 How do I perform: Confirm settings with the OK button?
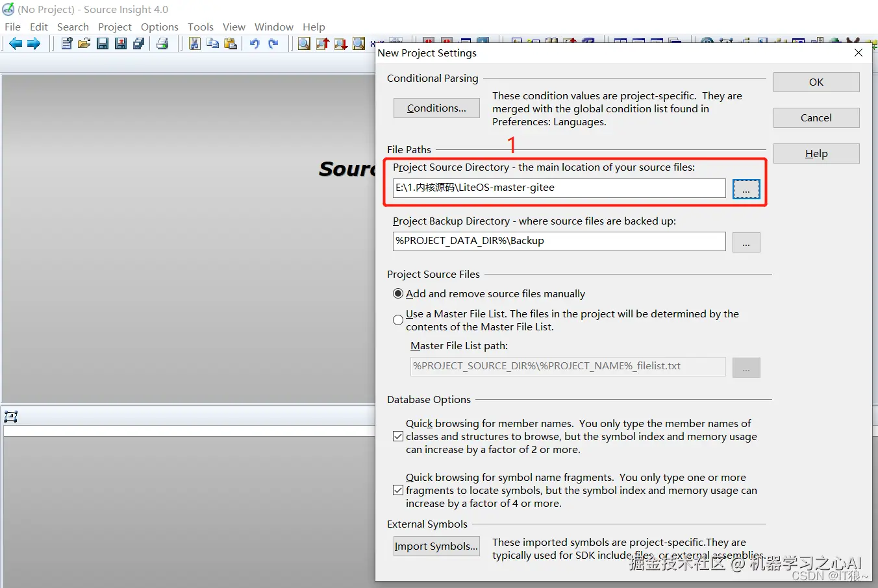click(816, 82)
